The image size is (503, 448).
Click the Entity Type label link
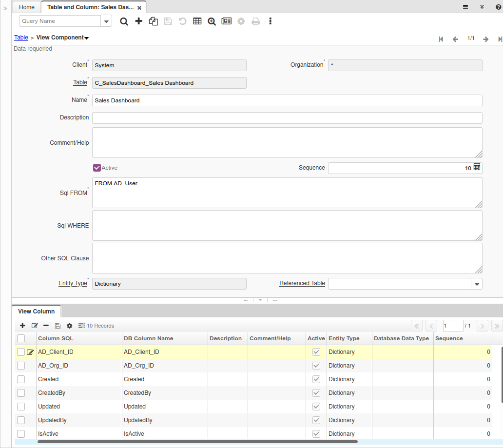tap(73, 283)
